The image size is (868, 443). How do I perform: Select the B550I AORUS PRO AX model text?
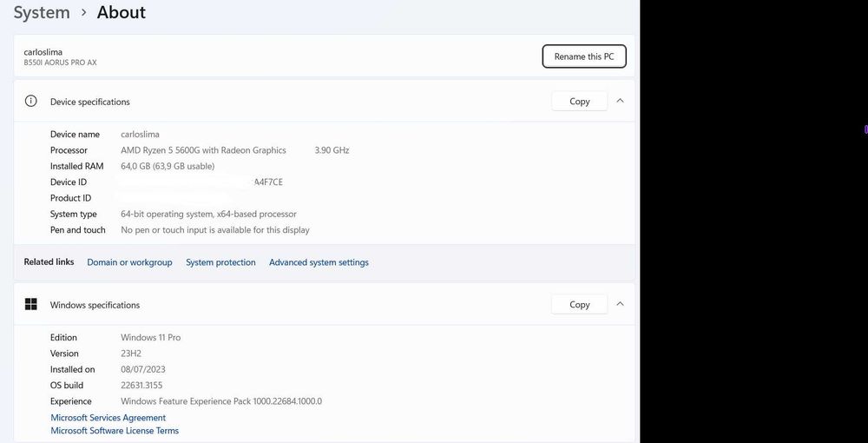61,63
